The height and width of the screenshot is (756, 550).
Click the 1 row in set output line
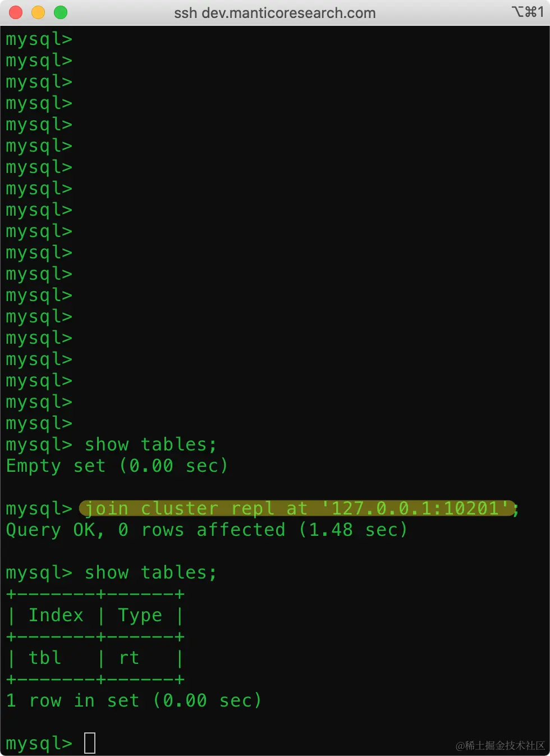[134, 700]
